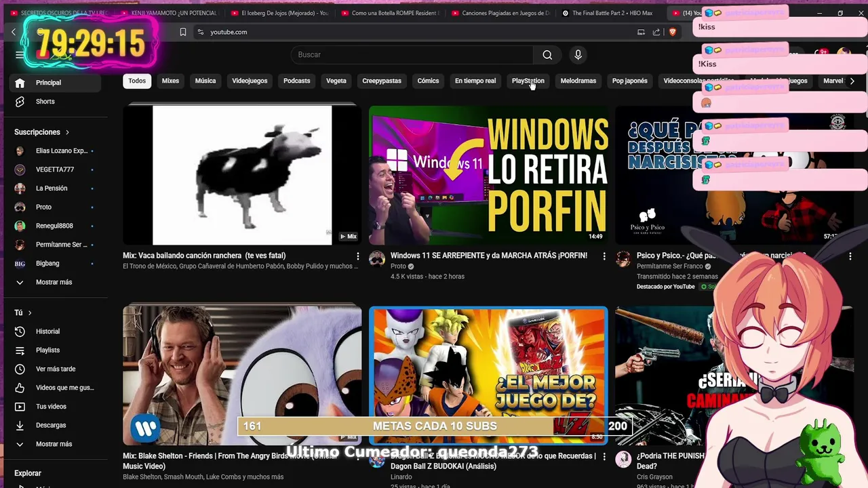868x488 pixels.
Task: Click Cris Grayson channel avatar near Punisher video
Action: pos(623,459)
